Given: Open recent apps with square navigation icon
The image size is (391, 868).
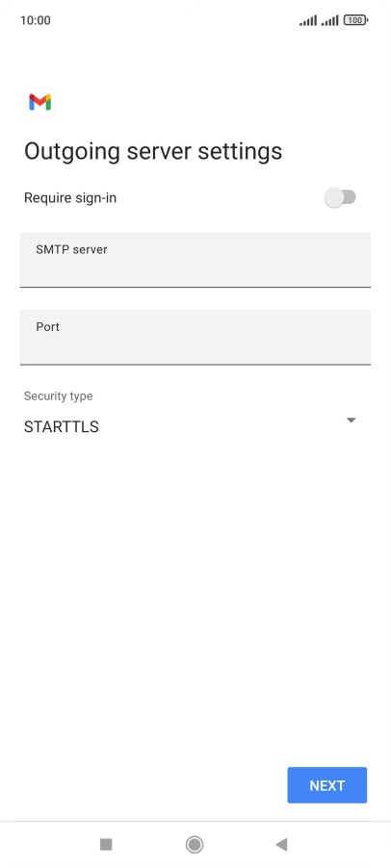Looking at the screenshot, I should (x=106, y=844).
